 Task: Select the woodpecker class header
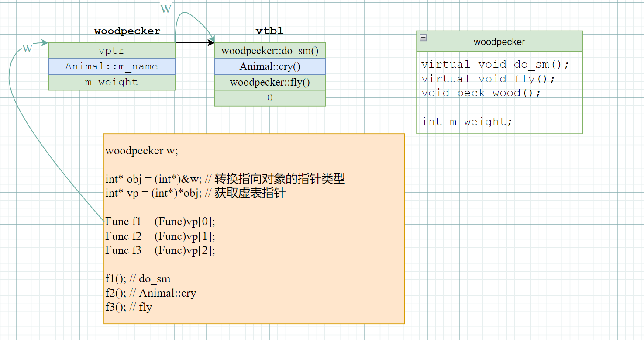pyautogui.click(x=499, y=42)
